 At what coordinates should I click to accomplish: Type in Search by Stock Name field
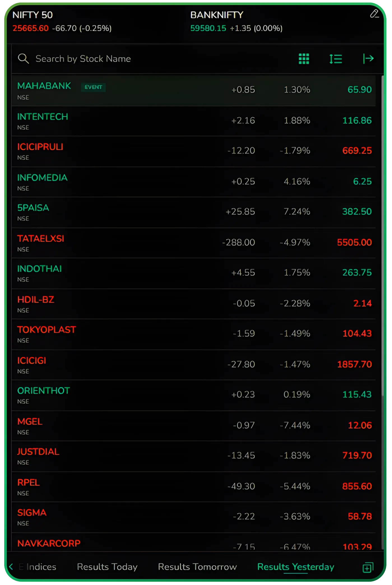click(x=140, y=59)
